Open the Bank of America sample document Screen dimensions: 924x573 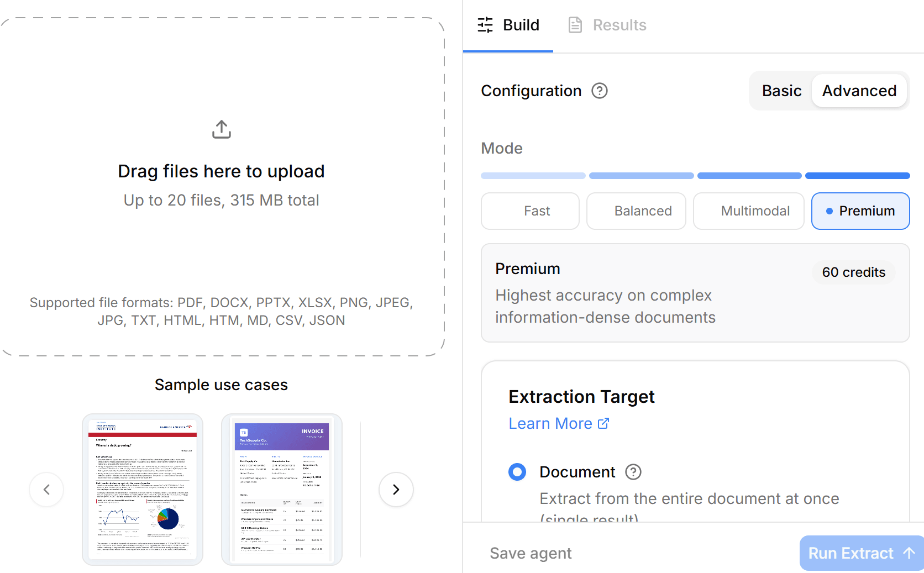(x=143, y=490)
